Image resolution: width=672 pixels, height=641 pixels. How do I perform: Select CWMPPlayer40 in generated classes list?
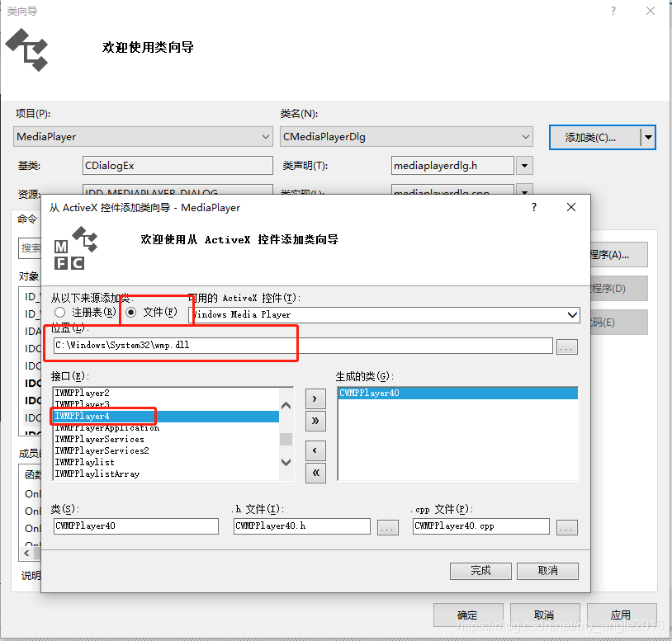click(457, 393)
